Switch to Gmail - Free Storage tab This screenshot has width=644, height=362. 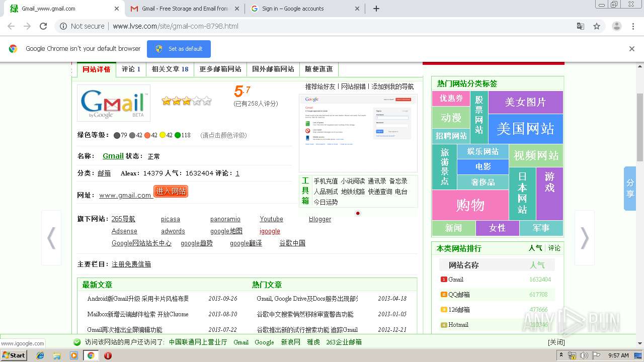coord(185,9)
